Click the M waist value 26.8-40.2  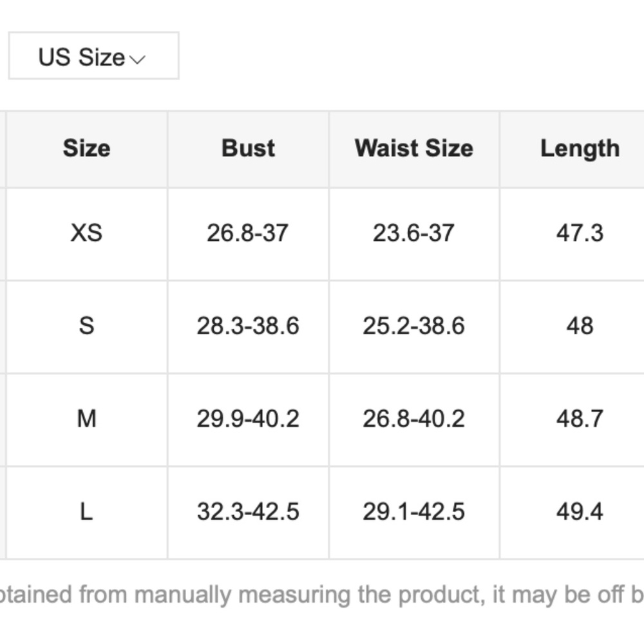pos(413,419)
